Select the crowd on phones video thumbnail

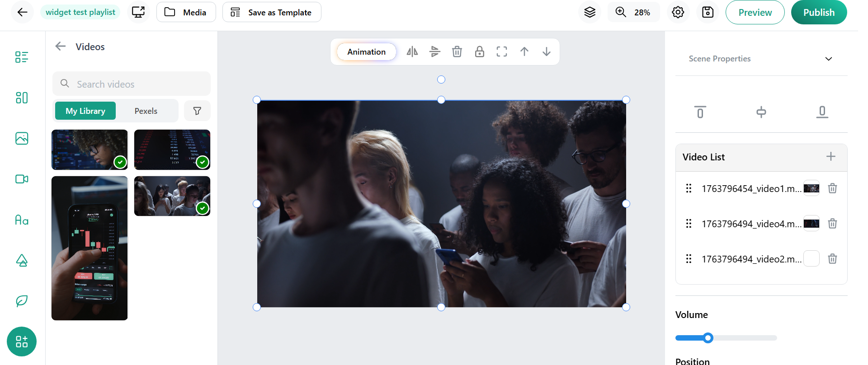(172, 196)
